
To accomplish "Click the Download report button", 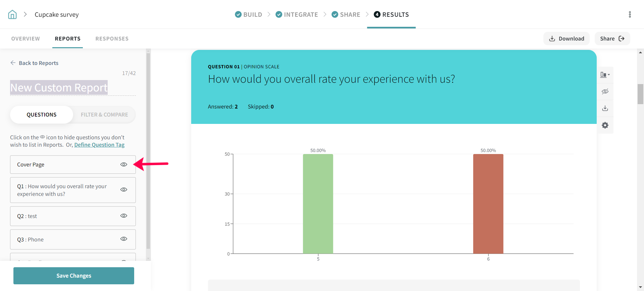I will [x=566, y=39].
